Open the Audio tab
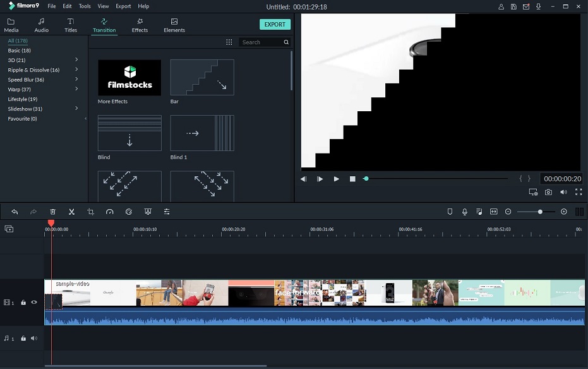 [x=41, y=25]
